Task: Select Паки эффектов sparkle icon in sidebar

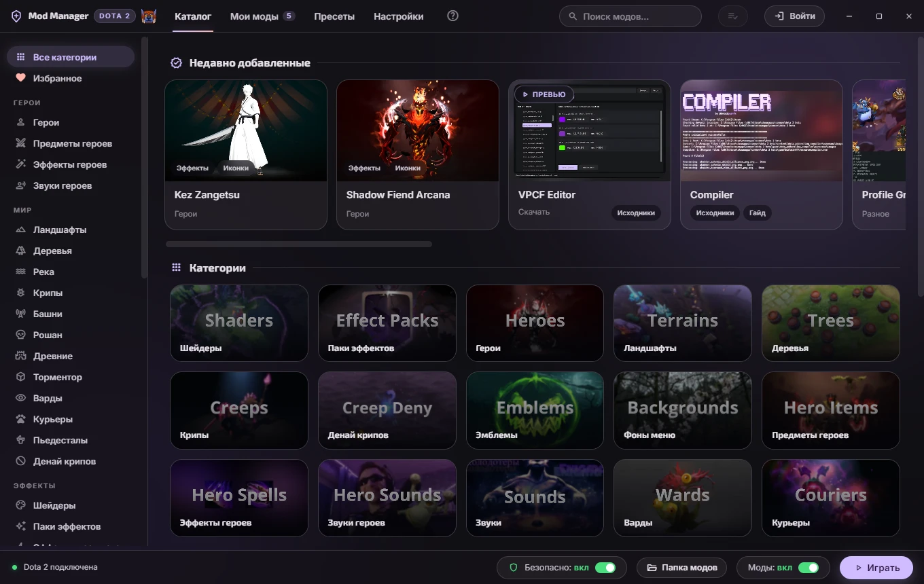Action: [x=20, y=526]
